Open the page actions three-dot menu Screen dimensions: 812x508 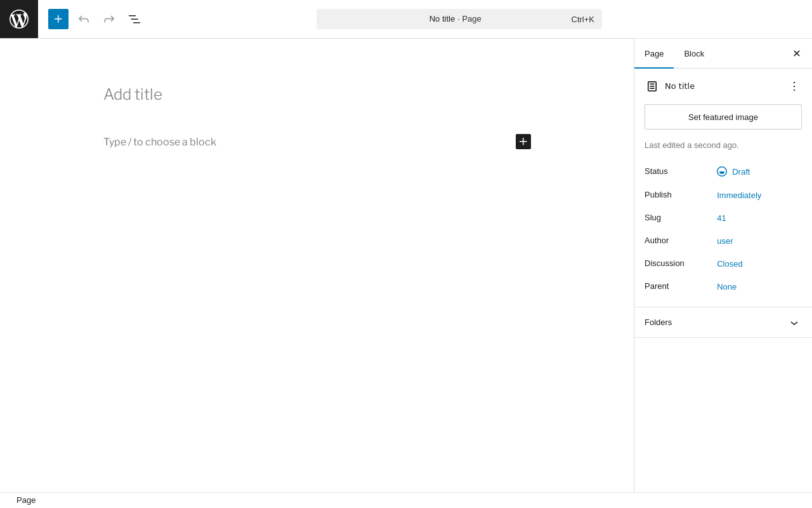[794, 86]
